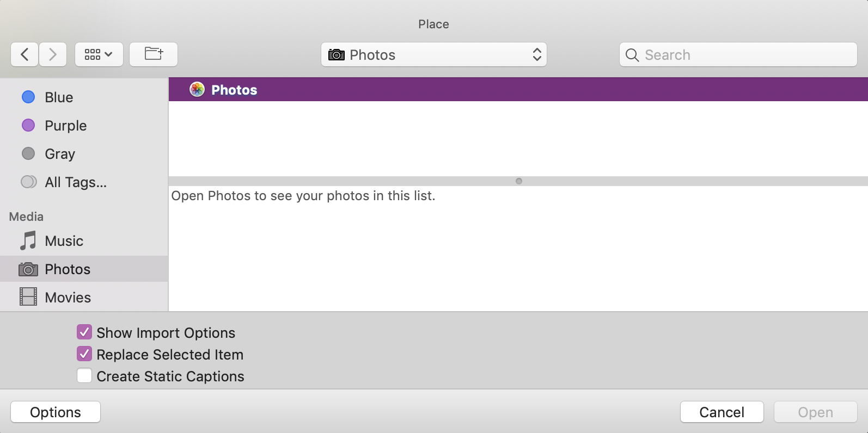
Task: Click the Photos app icon in the purple header
Action: click(x=197, y=89)
